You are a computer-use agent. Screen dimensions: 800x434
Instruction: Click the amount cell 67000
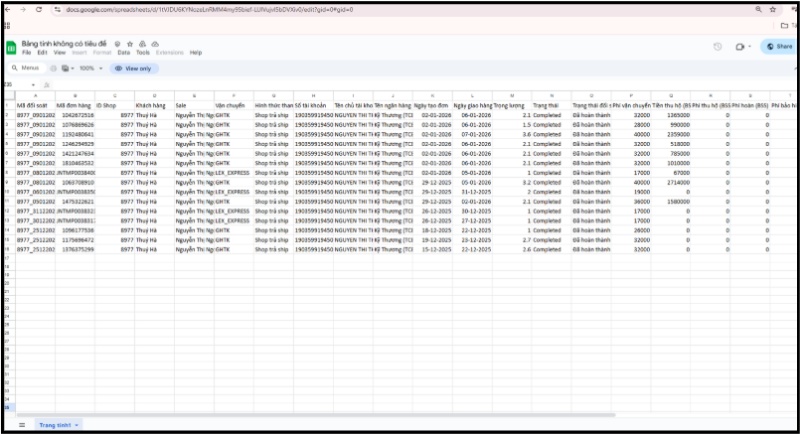pyautogui.click(x=671, y=173)
